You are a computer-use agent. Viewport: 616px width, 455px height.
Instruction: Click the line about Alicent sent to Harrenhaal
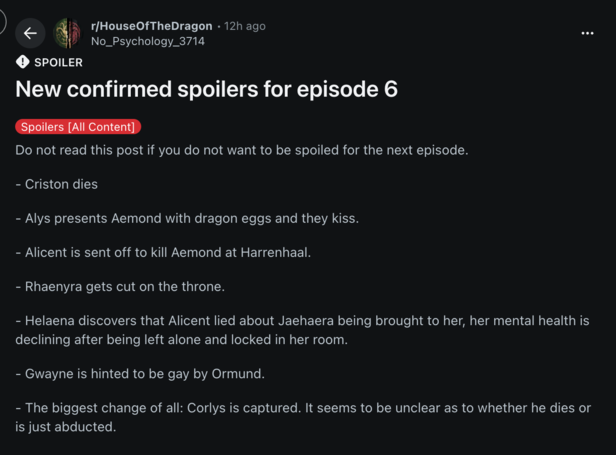[163, 253]
